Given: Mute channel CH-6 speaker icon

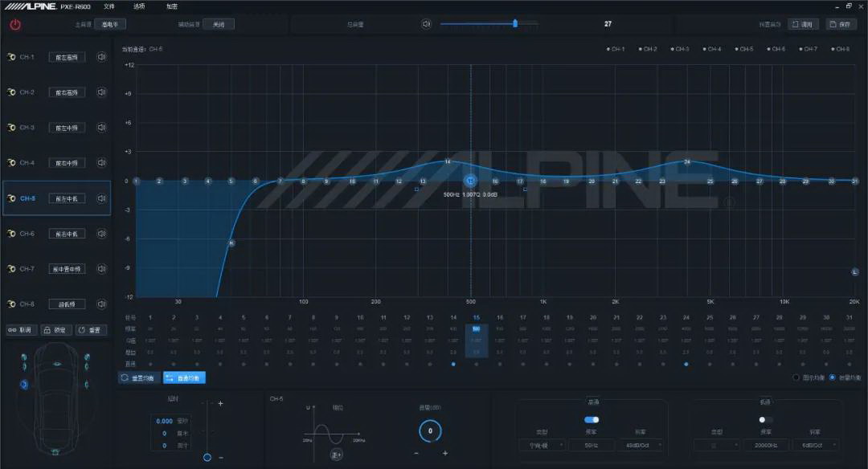Looking at the screenshot, I should 101,234.
